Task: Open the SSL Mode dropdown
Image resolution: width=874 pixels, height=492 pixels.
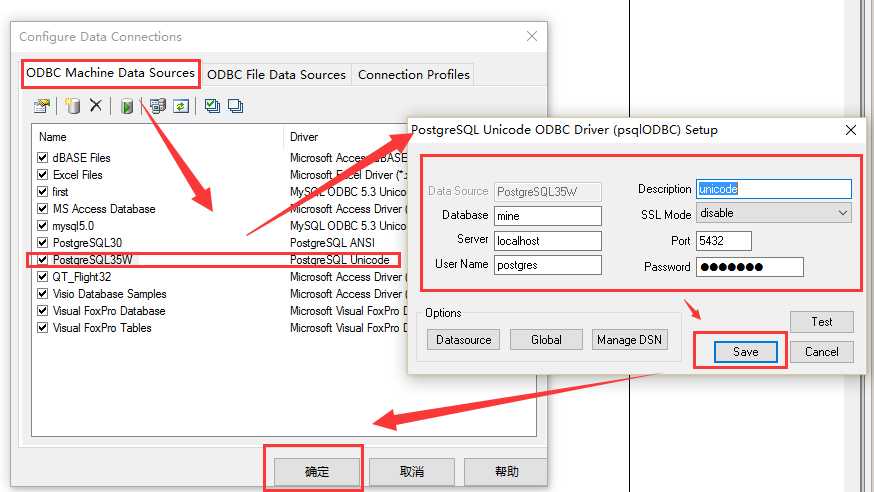Action: [x=774, y=213]
